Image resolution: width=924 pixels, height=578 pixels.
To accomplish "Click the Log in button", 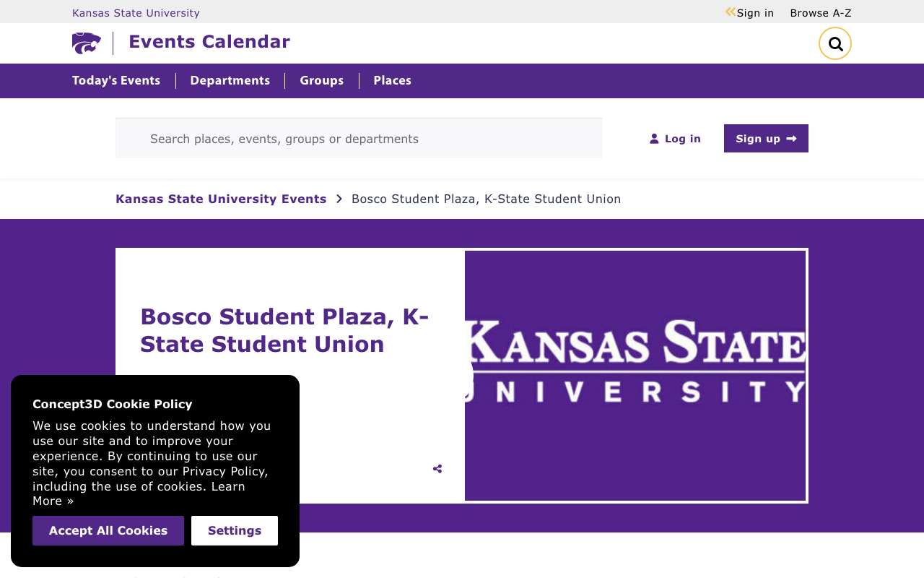I will pyautogui.click(x=675, y=139).
